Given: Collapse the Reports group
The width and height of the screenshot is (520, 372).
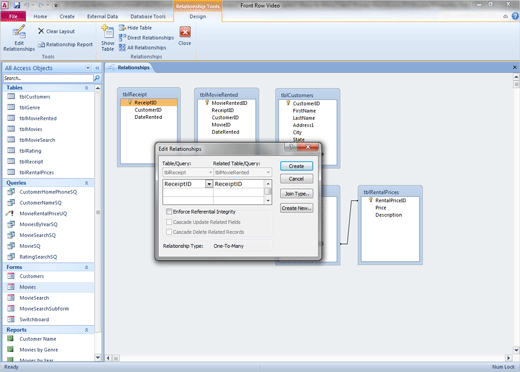Looking at the screenshot, I should [x=87, y=330].
